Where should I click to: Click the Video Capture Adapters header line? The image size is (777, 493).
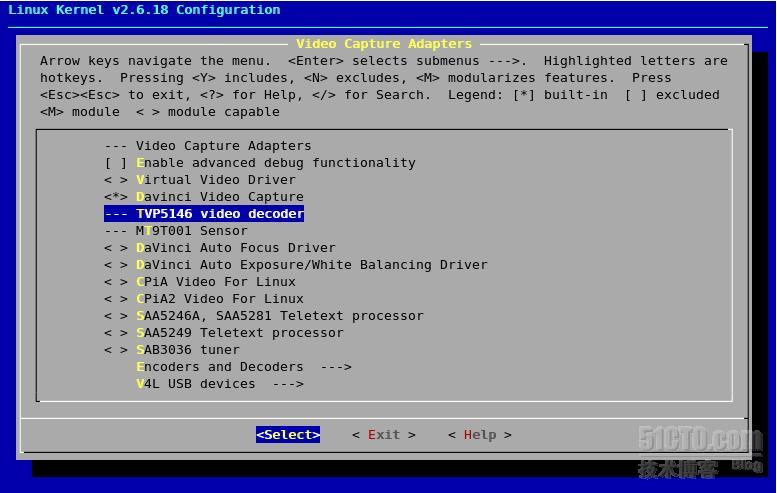tap(208, 146)
